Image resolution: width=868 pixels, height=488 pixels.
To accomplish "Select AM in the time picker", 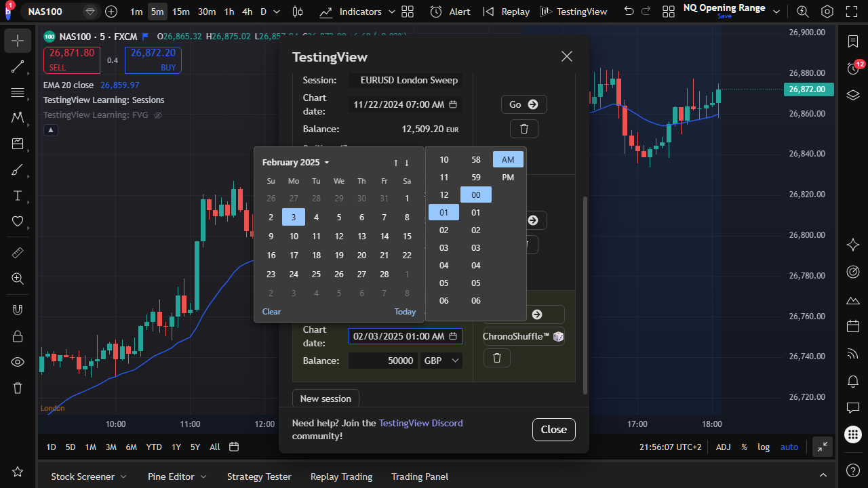I will [x=508, y=160].
